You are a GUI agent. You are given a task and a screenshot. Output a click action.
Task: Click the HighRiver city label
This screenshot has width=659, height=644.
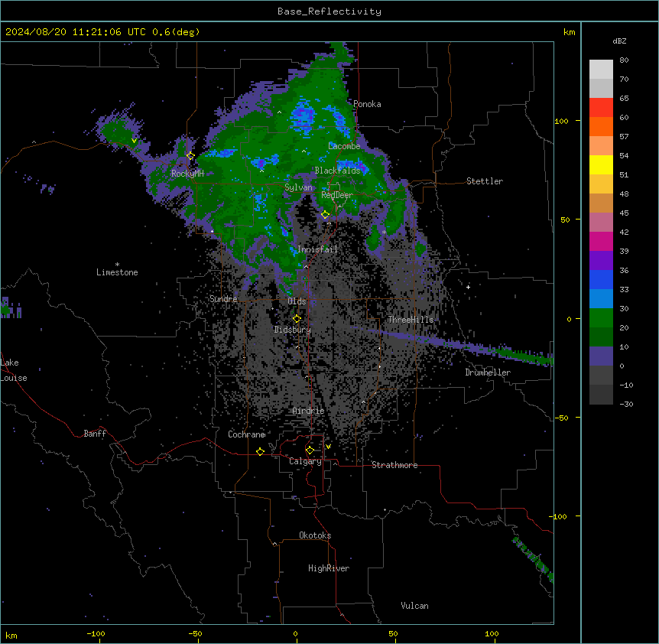point(329,568)
